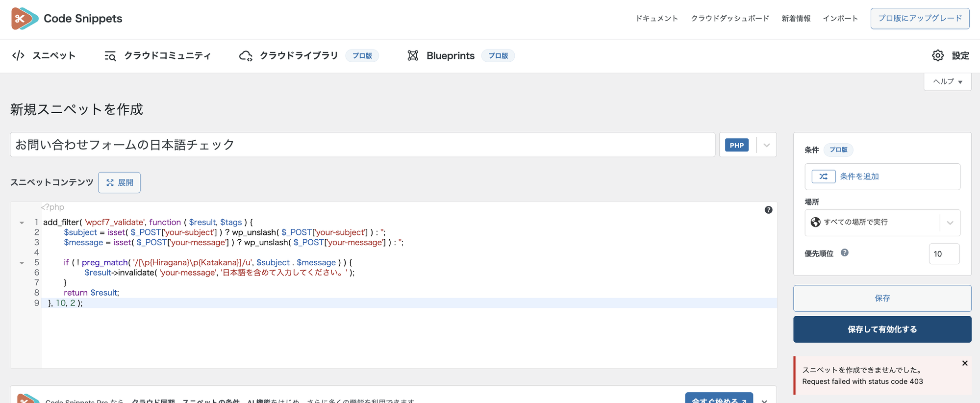The width and height of the screenshot is (980, 403).
Task: Click the 保存して有効化する button
Action: tap(882, 329)
